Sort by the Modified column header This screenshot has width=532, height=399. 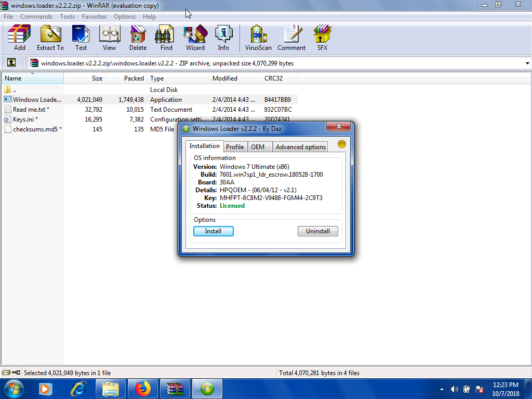coord(235,78)
